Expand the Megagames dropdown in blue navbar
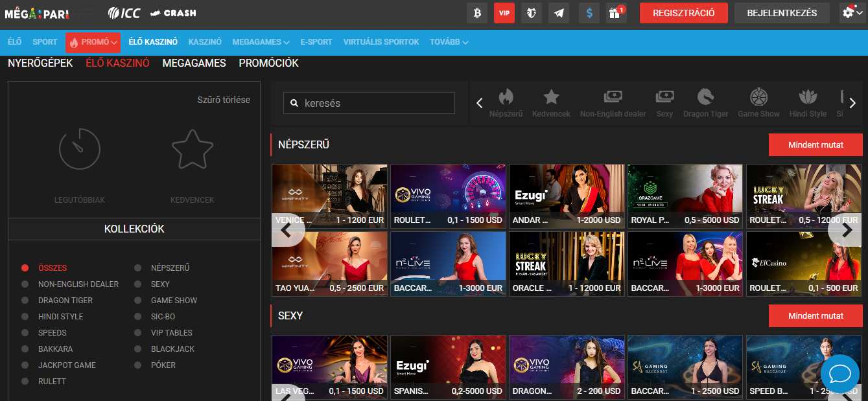868x401 pixels. 261,42
